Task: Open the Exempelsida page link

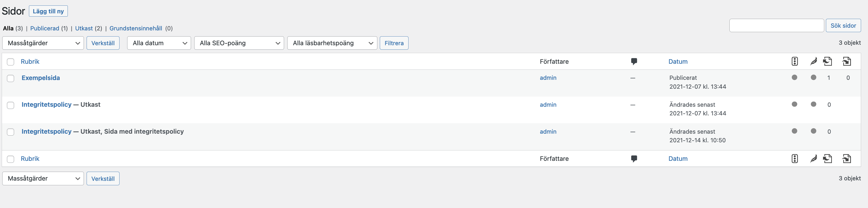Action: (x=40, y=78)
